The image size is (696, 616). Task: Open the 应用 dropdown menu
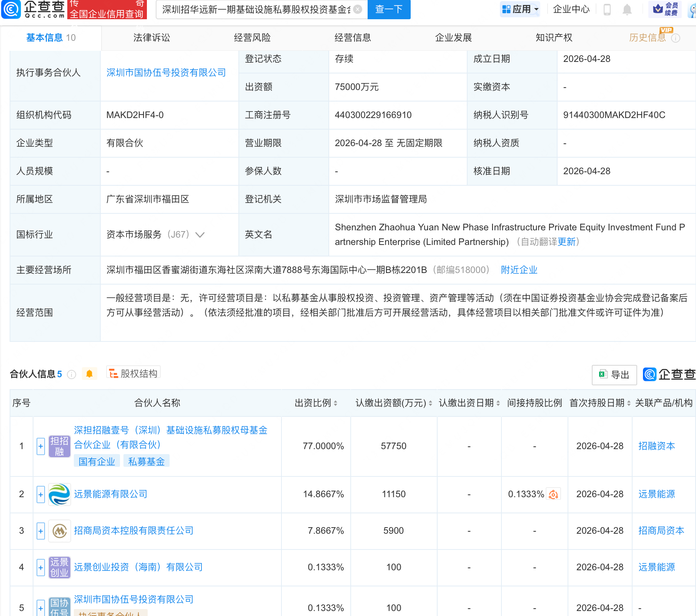[x=520, y=9]
